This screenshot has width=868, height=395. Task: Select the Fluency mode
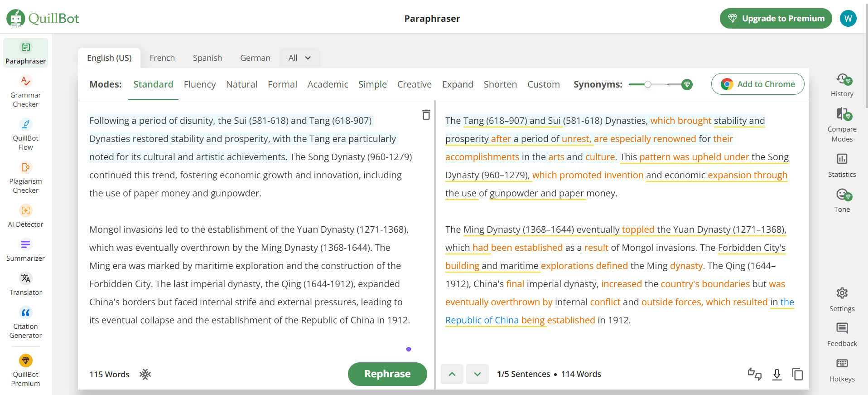pyautogui.click(x=199, y=84)
